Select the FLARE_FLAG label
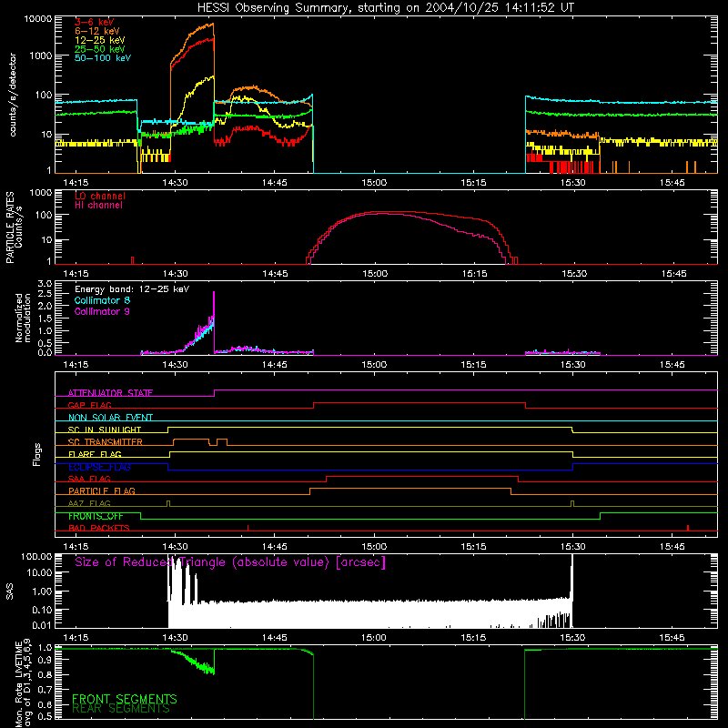The height and width of the screenshot is (728, 728). click(x=95, y=454)
